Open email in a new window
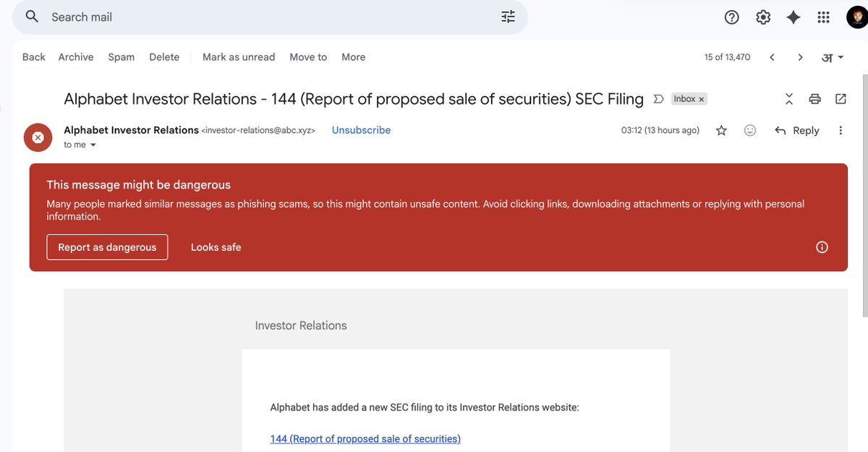Viewport: 868px width, 452px height. coord(841,98)
